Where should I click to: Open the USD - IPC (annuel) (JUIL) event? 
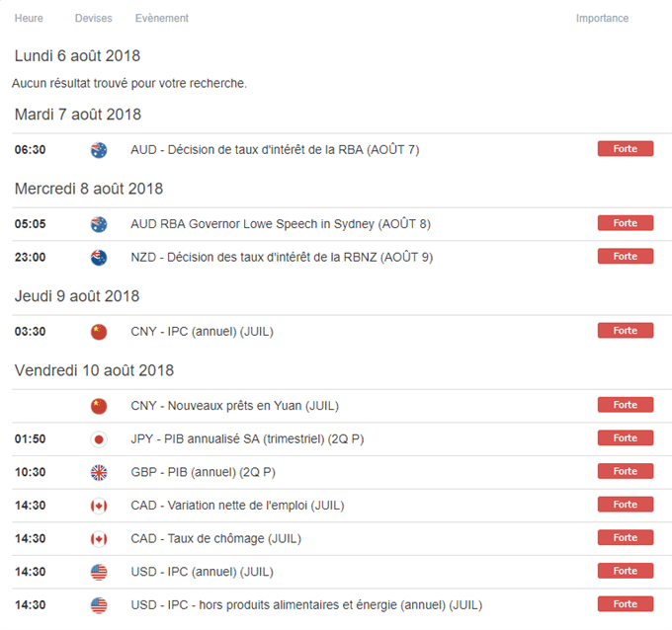[x=202, y=572]
